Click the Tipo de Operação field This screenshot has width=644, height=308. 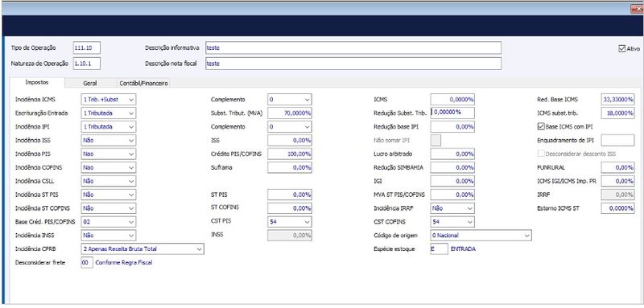(87, 48)
